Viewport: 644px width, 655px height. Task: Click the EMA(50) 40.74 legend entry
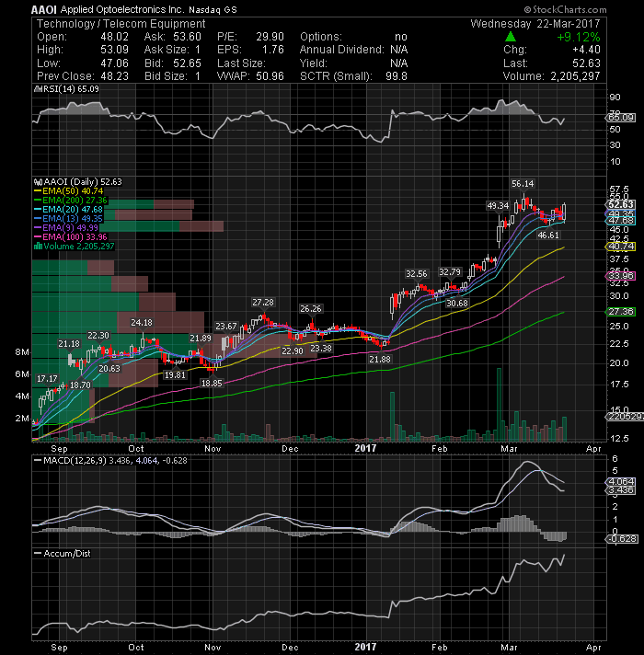(x=73, y=191)
